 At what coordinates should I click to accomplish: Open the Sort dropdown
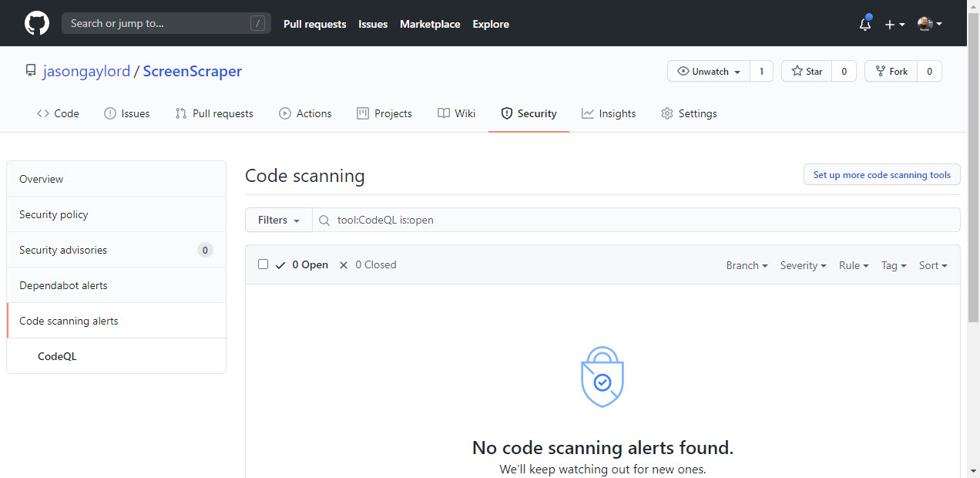coord(933,265)
